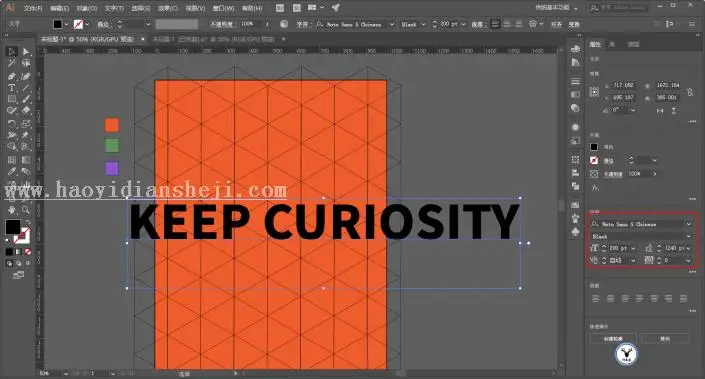Image resolution: width=705 pixels, height=379 pixels.
Task: Select the Gradient tool
Action: click(x=26, y=159)
